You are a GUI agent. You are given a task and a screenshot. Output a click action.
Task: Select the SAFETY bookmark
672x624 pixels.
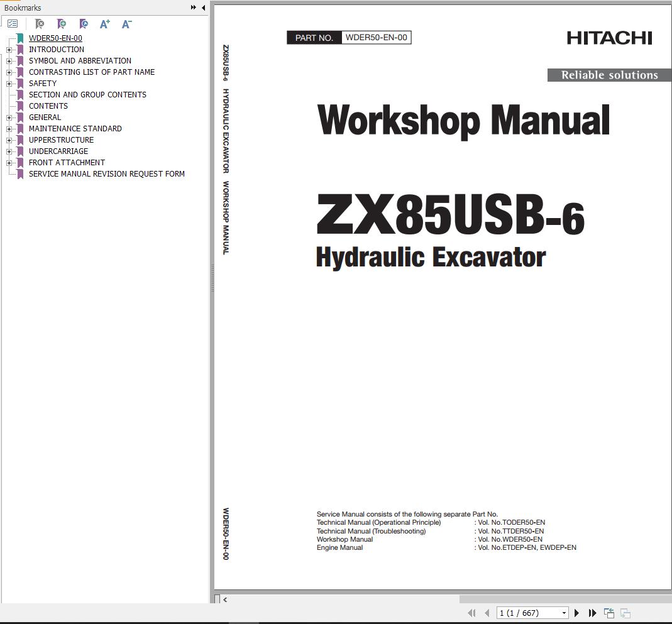[42, 84]
